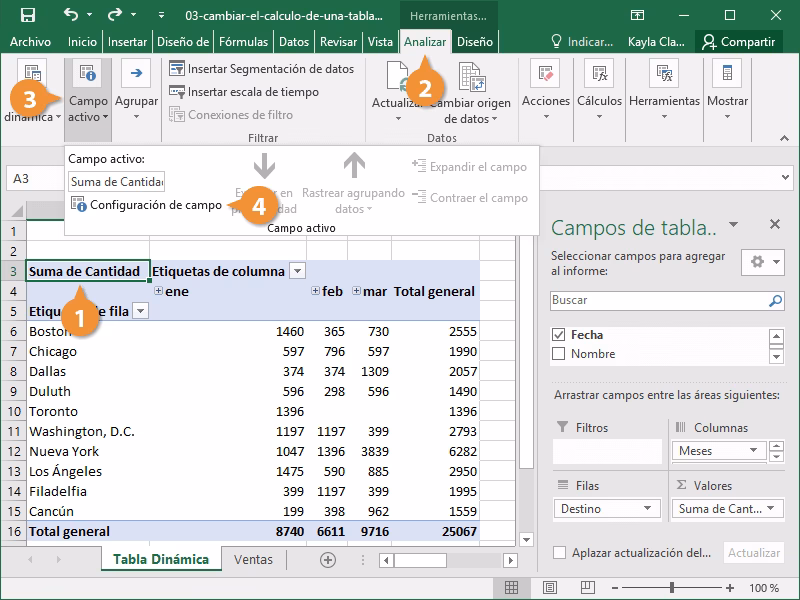Open the gear Tools dropdown in field pane

coord(763,262)
